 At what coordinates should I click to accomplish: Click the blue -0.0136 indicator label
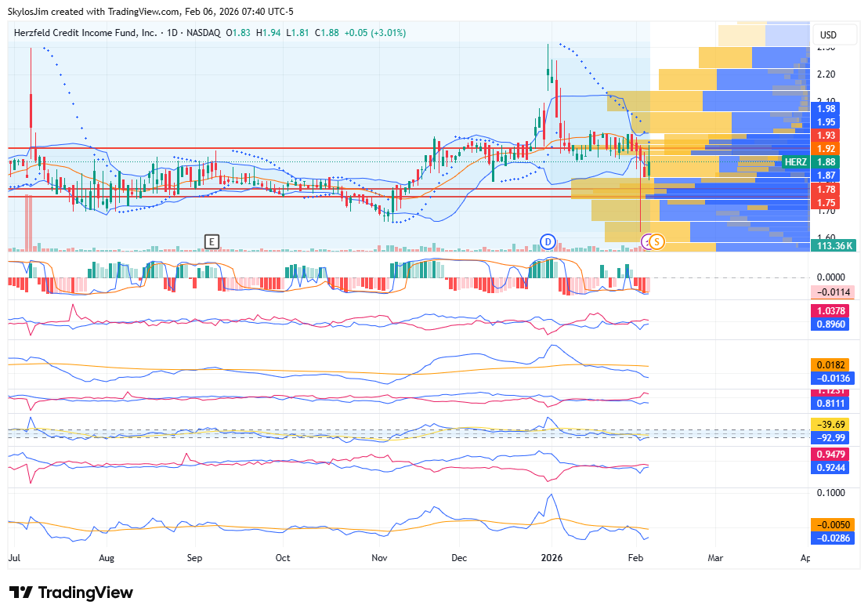pos(833,378)
